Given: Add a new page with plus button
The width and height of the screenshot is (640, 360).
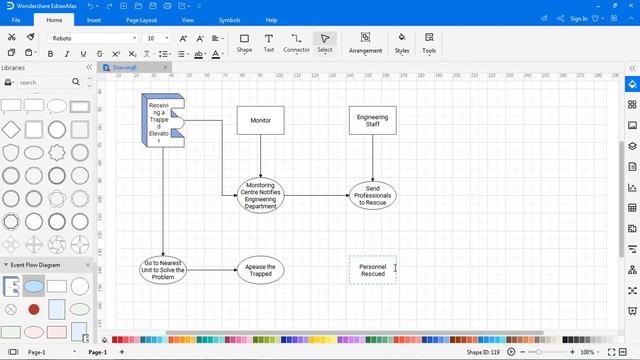Looking at the screenshot, I should [122, 352].
